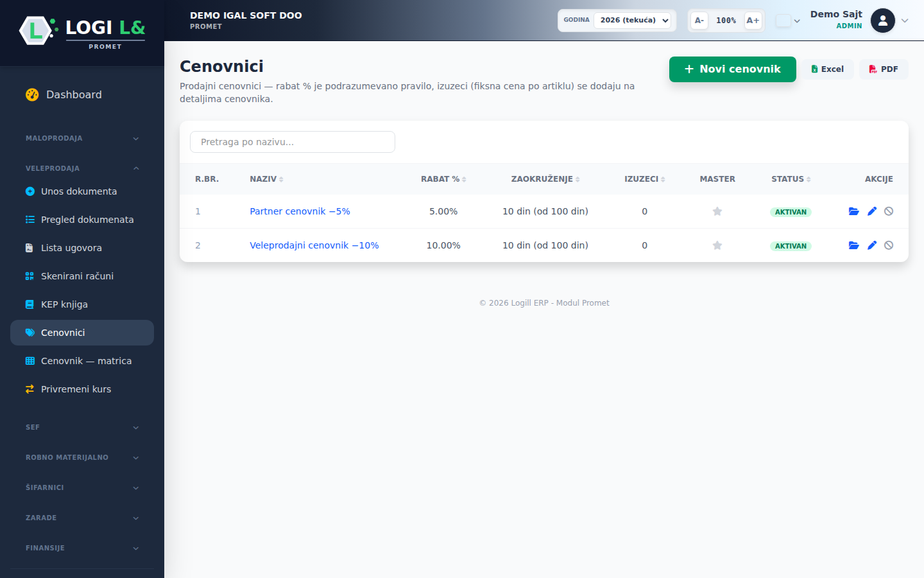Deactivate icon for Partner cenovnik −5% row
Screen dimensions: 924x578
click(889, 211)
